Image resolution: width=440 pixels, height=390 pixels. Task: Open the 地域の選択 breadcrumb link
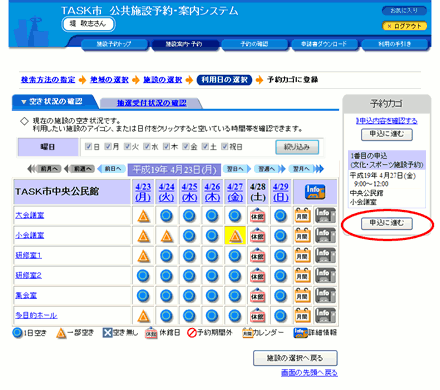tap(109, 80)
